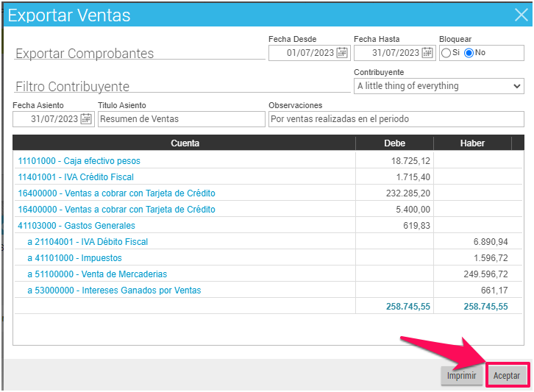Open account 21104001 IVA Débito Fiscal
This screenshot has width=534, height=392.
88,242
